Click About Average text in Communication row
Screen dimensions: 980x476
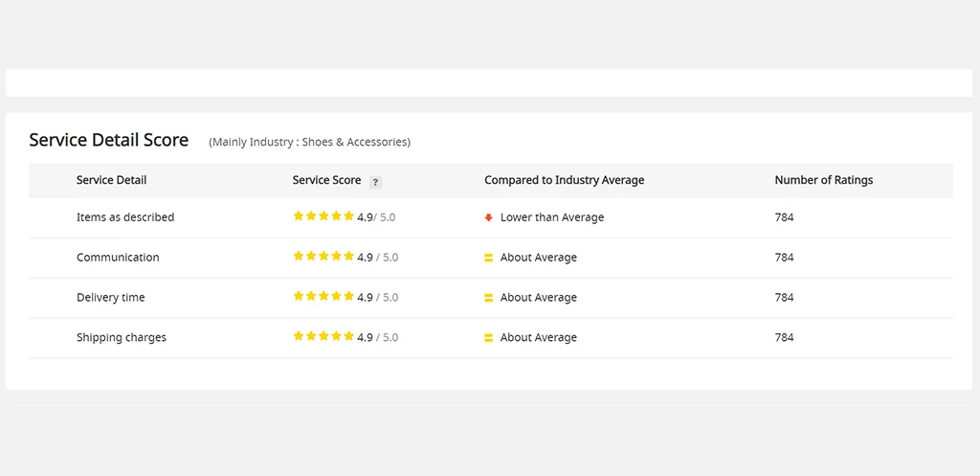(x=538, y=258)
